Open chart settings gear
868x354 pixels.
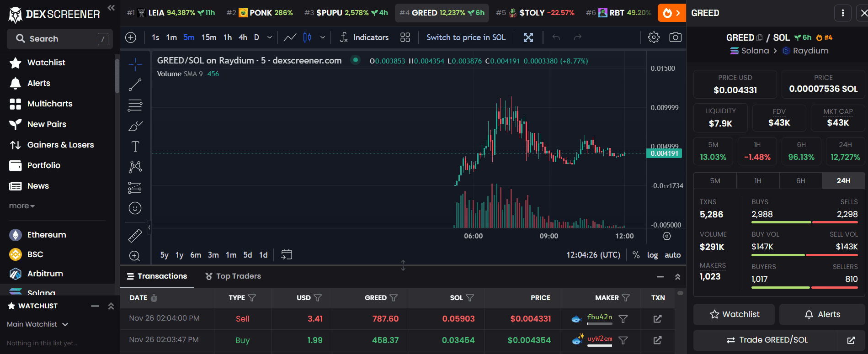654,37
